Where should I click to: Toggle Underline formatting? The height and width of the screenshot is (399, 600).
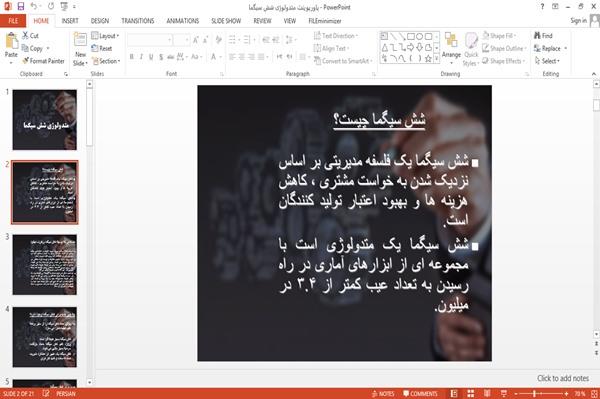(151, 57)
